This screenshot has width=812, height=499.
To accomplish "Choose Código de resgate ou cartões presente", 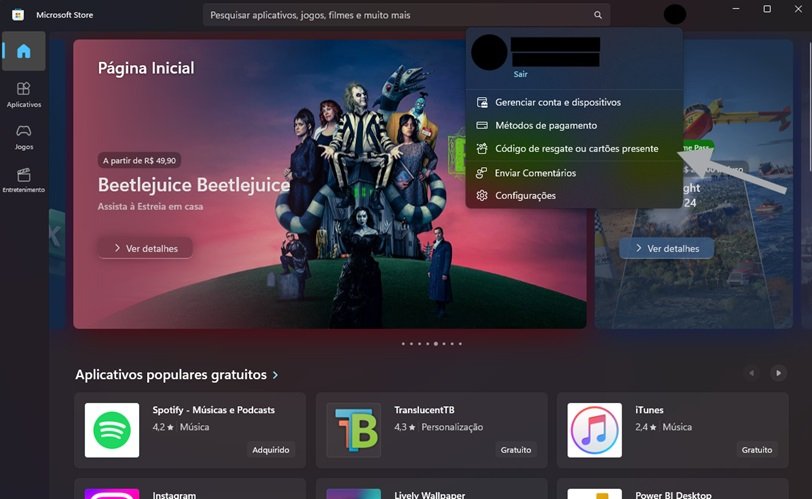I will 574,149.
